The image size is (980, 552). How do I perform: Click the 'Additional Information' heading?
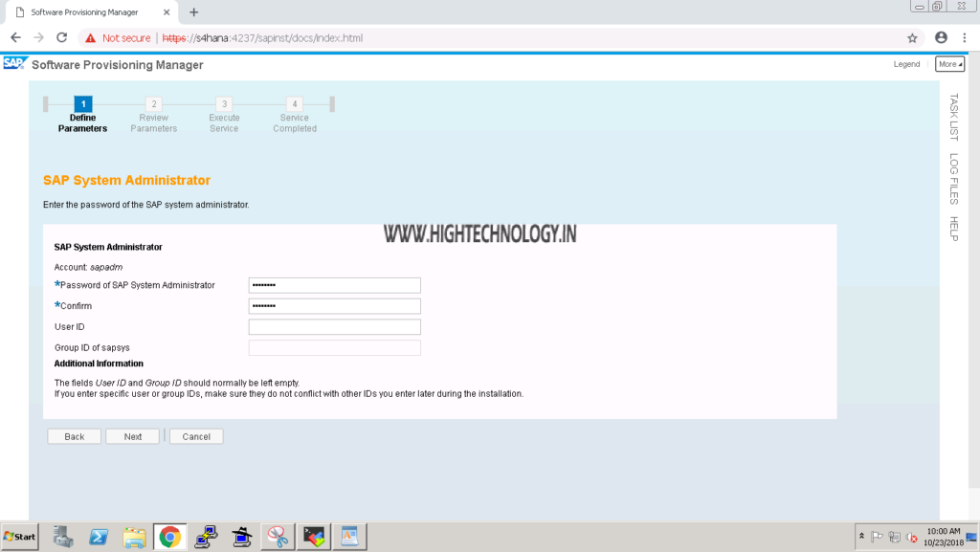coord(99,364)
